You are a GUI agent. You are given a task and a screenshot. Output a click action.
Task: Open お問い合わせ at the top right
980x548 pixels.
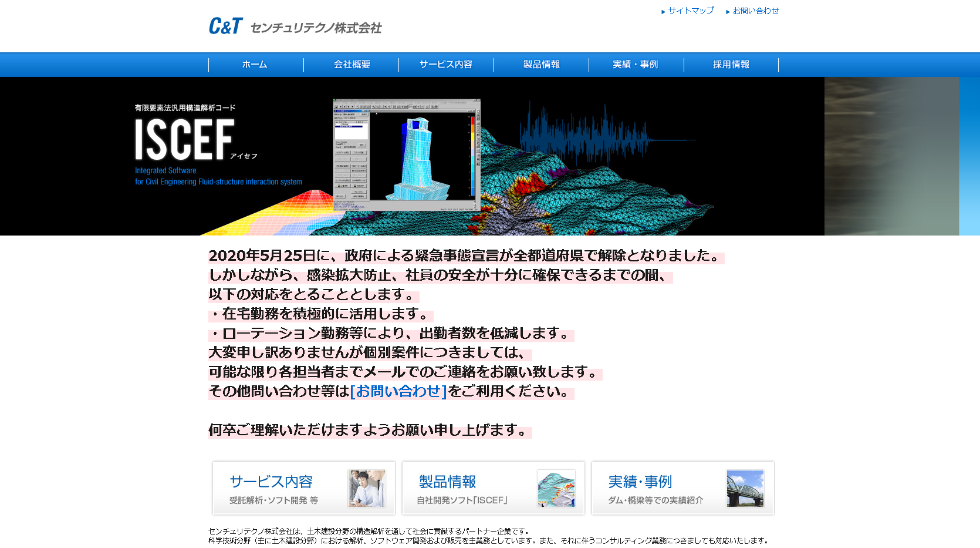[756, 11]
